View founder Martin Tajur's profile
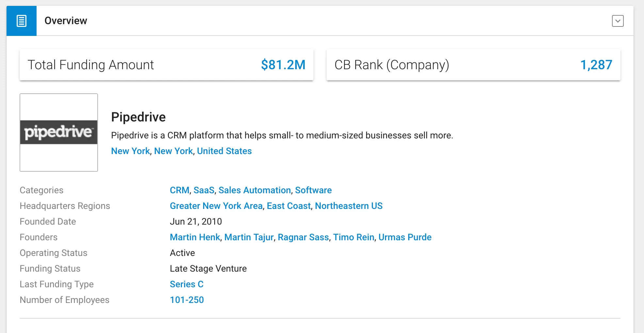The height and width of the screenshot is (333, 644). pyautogui.click(x=249, y=237)
